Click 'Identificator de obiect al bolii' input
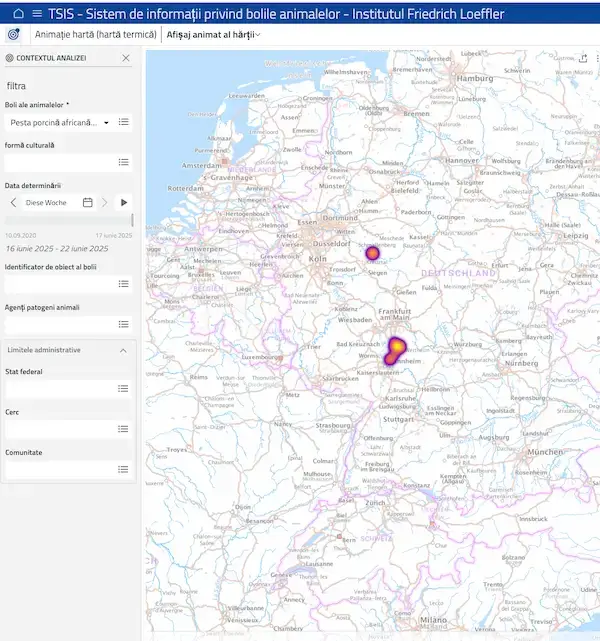 pos(60,284)
